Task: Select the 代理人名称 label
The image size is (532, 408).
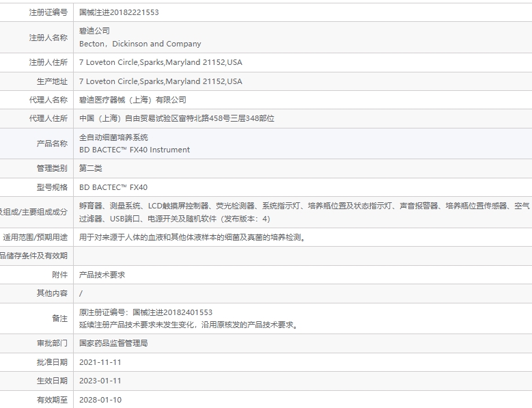Action: pyautogui.click(x=48, y=100)
